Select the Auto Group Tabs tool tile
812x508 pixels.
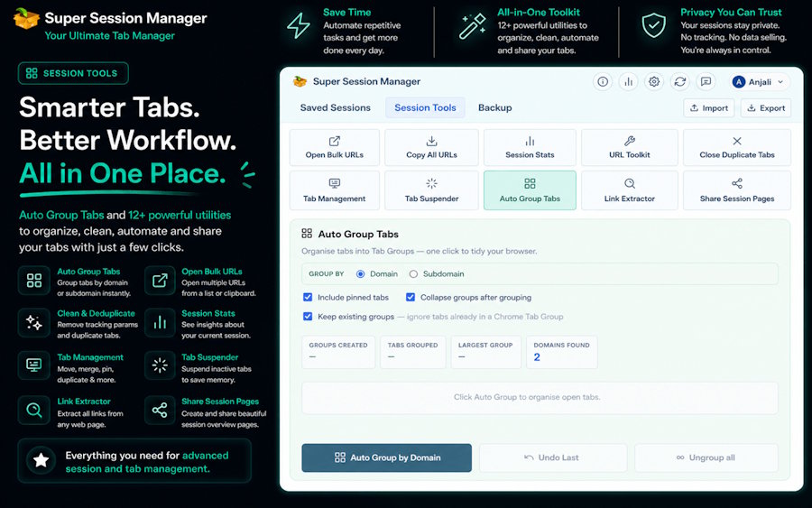[530, 190]
